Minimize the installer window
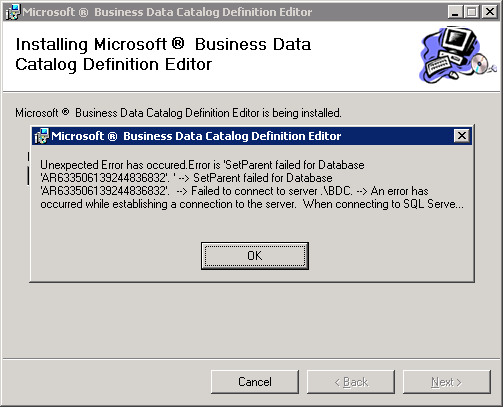 click(455, 12)
